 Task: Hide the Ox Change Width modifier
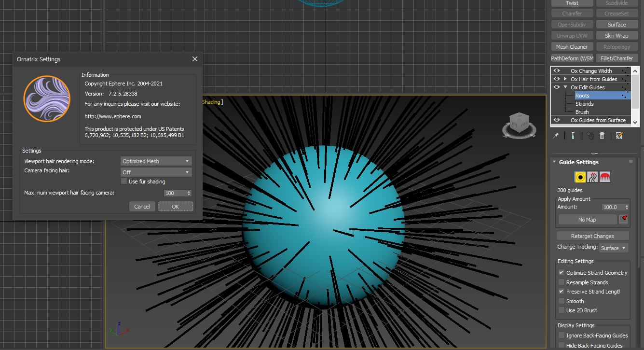click(x=557, y=71)
